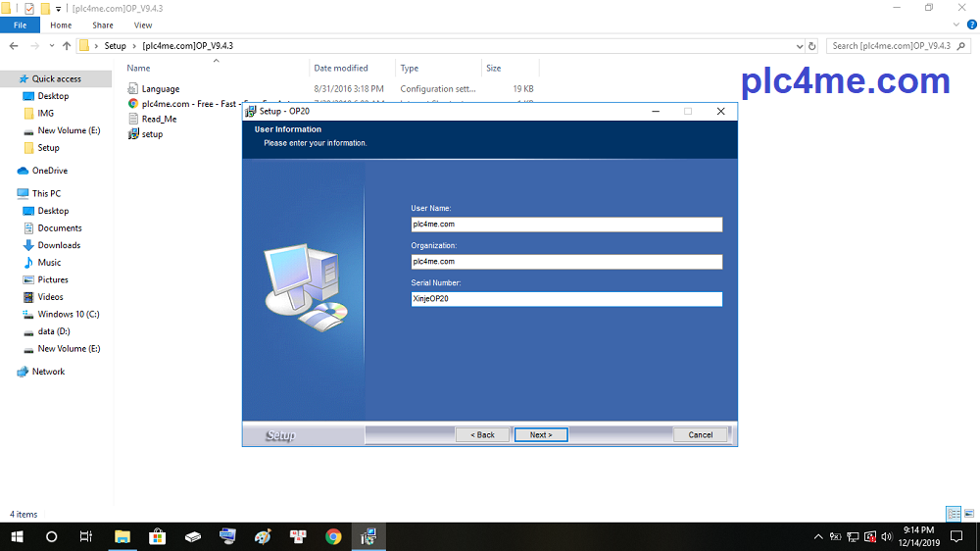The image size is (980, 551).
Task: Select Network in navigation pane
Action: [x=48, y=372]
